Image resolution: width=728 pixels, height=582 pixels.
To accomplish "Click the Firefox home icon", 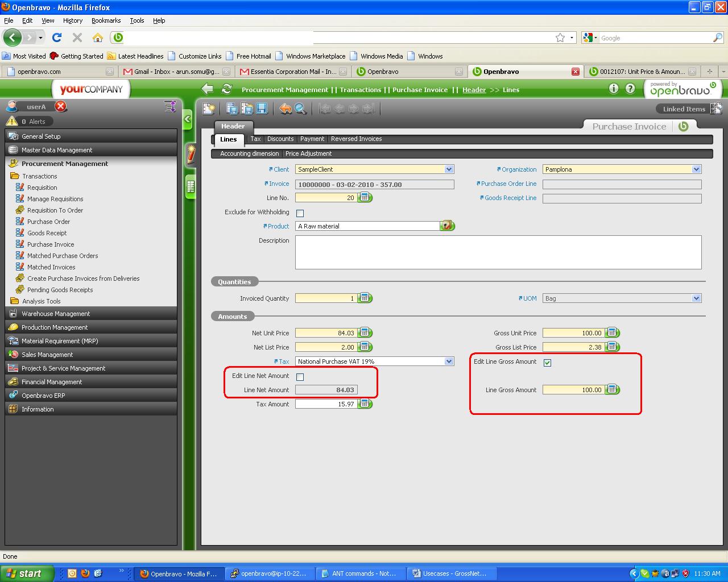I will coord(98,38).
